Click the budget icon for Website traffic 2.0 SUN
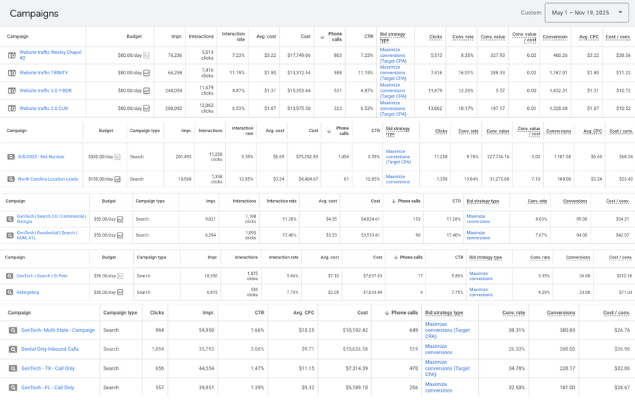 pos(146,107)
